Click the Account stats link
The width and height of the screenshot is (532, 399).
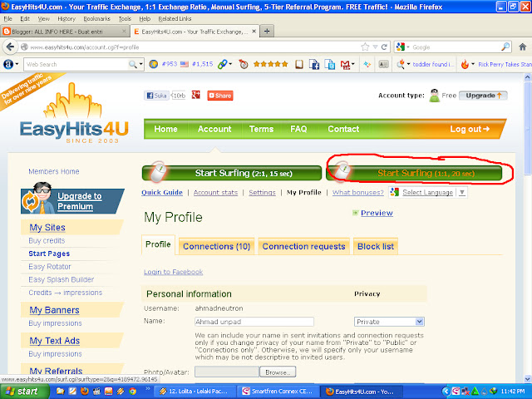216,192
